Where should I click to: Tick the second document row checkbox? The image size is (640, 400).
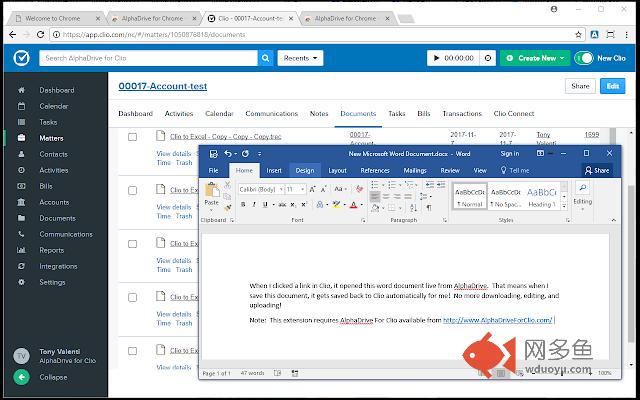tap(132, 190)
